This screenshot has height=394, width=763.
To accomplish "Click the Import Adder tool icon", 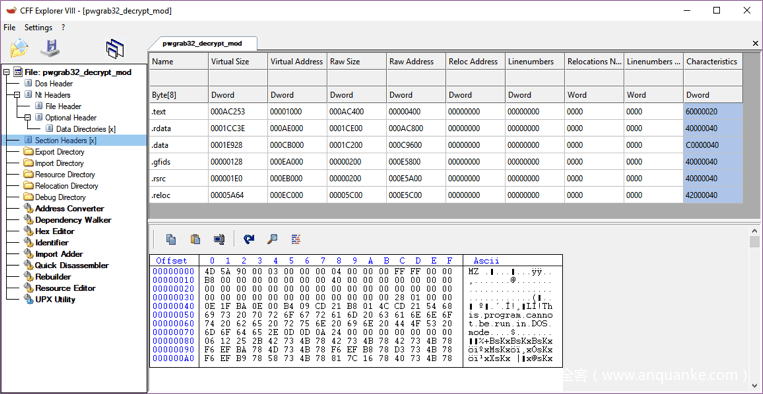I will click(28, 254).
